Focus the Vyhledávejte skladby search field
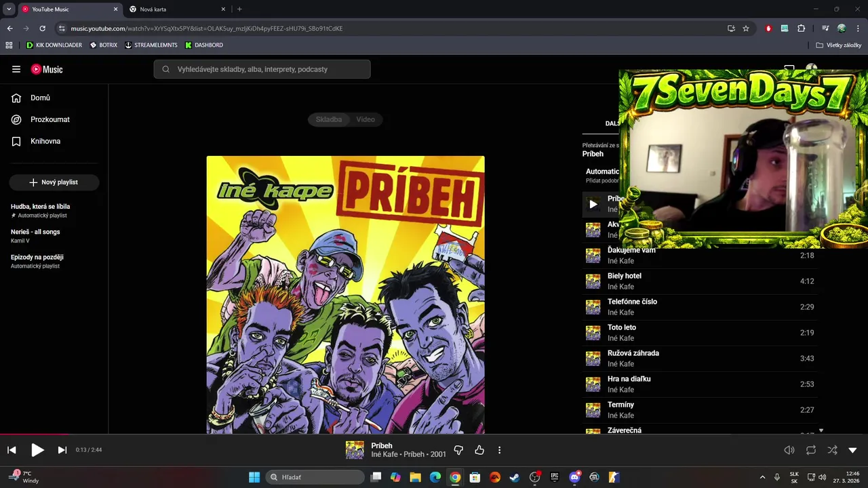 [x=262, y=69]
